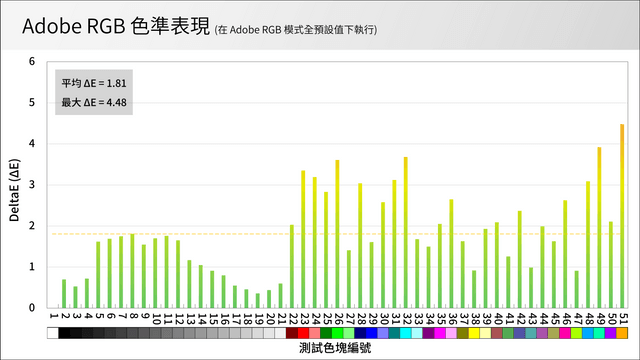Viewport: 640px width, 360px height.
Task: Select the yellow swatch below number 38
Action: 474,333
